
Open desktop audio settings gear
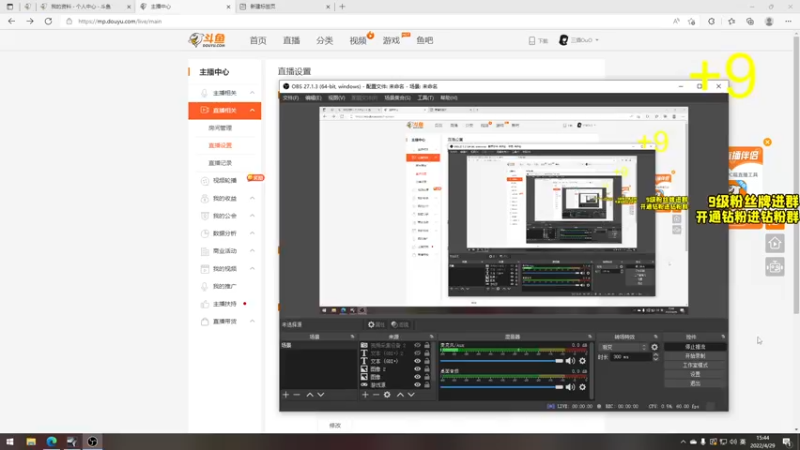582,387
